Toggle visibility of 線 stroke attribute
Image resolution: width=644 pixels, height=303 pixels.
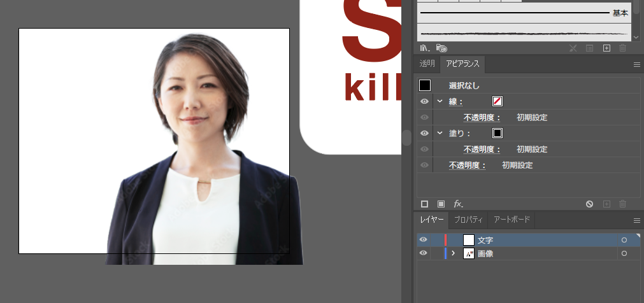tap(425, 101)
